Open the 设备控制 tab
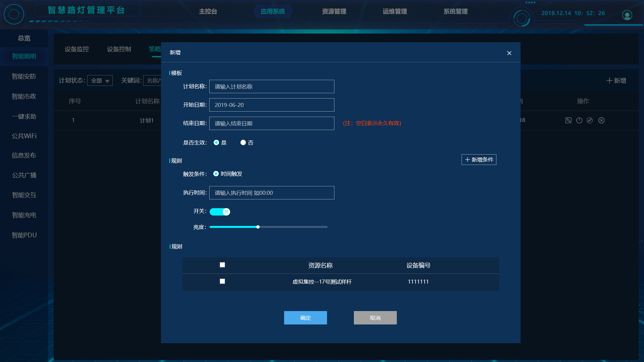644x362 pixels. click(x=119, y=49)
